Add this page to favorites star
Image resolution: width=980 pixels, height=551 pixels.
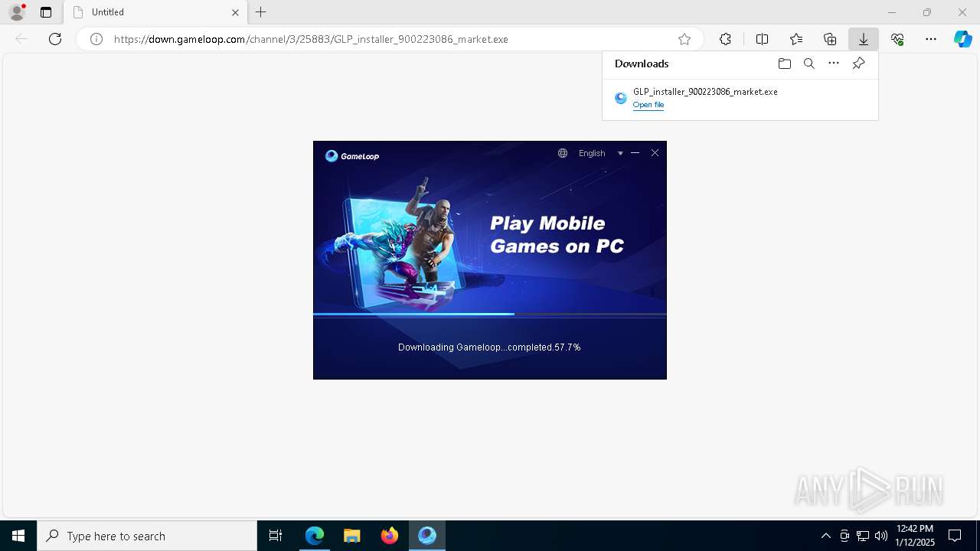684,39
